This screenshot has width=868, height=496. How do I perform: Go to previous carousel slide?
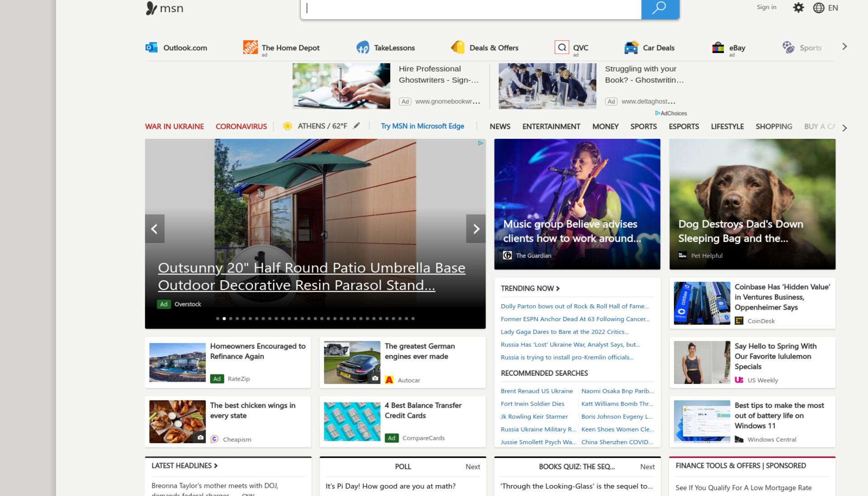tap(155, 229)
